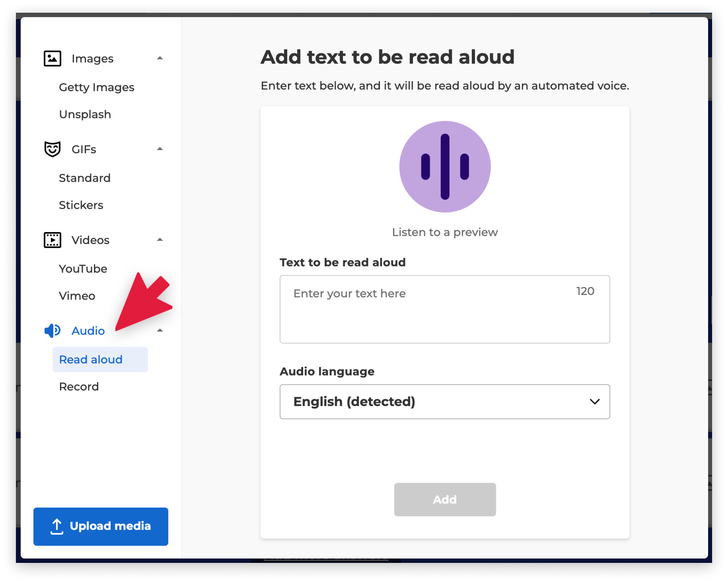The height and width of the screenshot is (582, 728).
Task: Click the Images picture icon
Action: 52,58
